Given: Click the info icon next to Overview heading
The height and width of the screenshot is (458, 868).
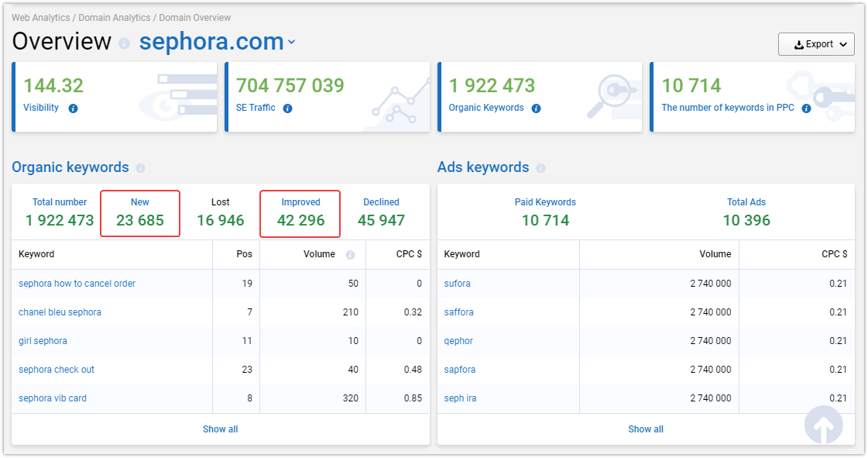Looking at the screenshot, I should coord(125,43).
